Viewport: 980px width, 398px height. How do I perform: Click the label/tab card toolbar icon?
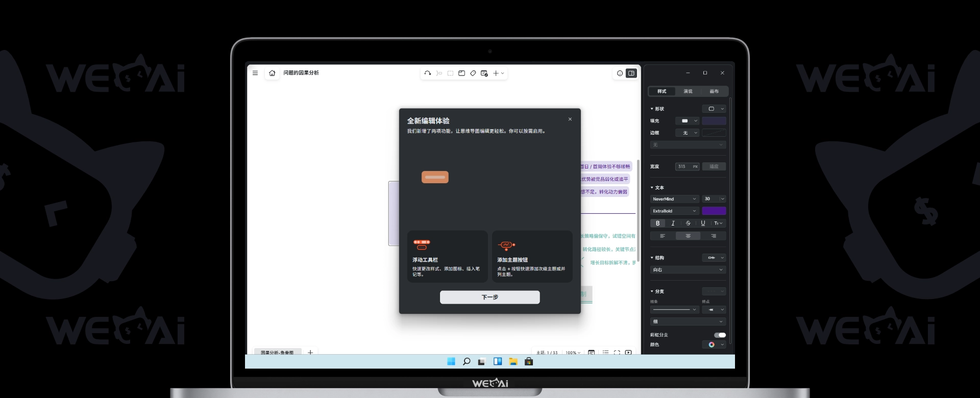461,73
